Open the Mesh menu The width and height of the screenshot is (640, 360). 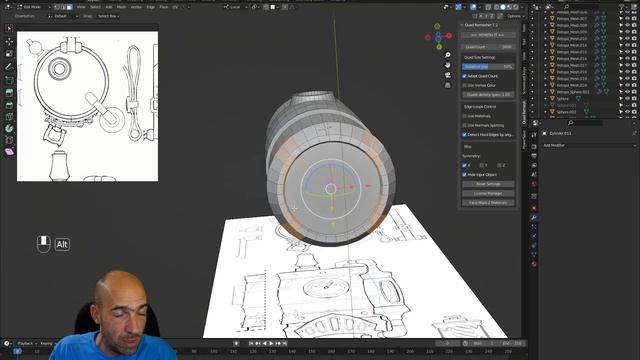[122, 7]
